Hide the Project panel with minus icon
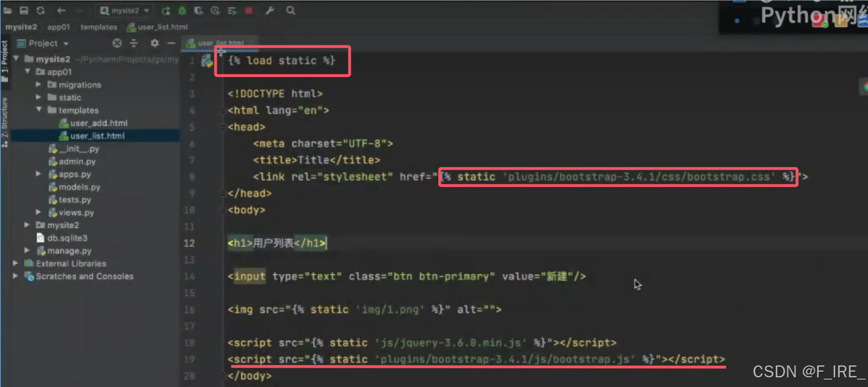868x387 pixels. (x=171, y=43)
